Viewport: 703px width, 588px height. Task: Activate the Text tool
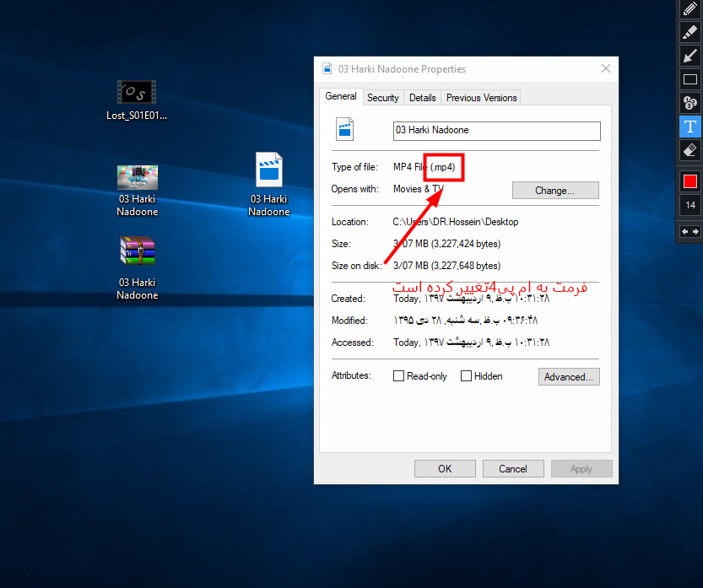point(689,127)
